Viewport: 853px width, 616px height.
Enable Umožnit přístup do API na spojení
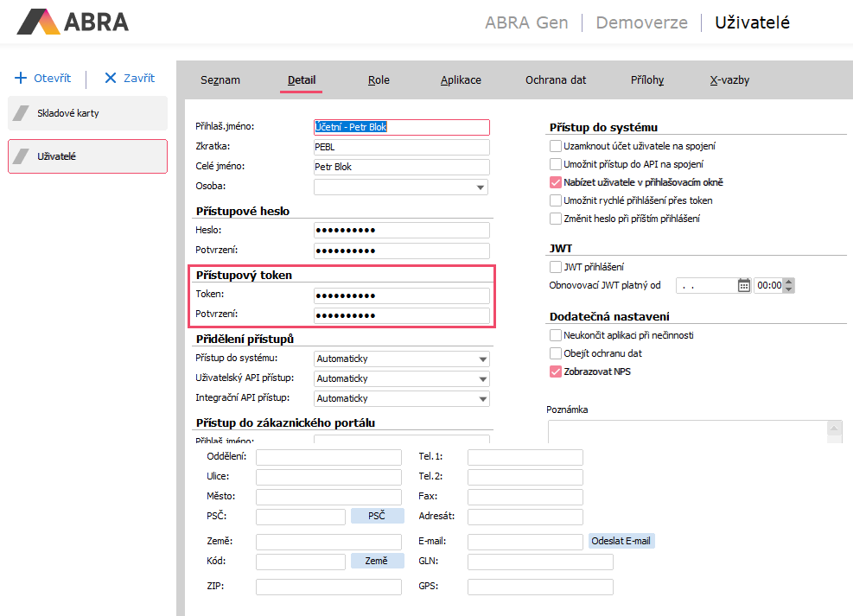point(556,163)
